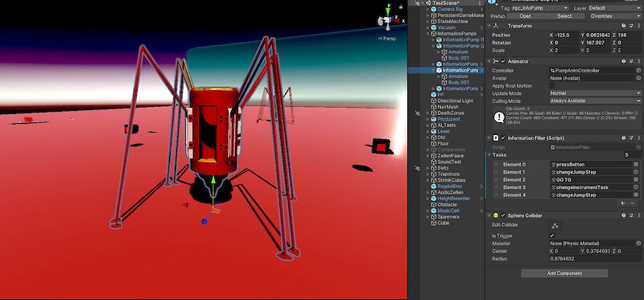The image size is (644, 300).
Task: Open Sphere Collider preset icon
Action: [x=631, y=215]
